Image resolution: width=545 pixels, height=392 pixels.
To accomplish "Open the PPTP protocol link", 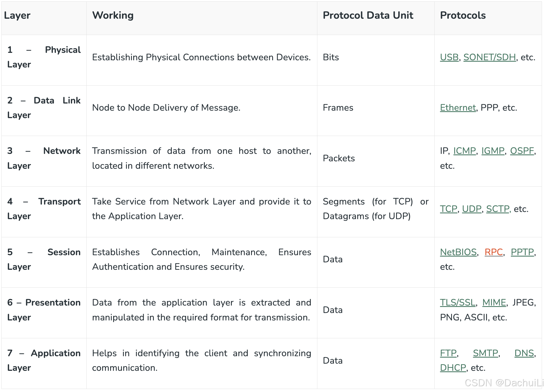I will click(522, 252).
